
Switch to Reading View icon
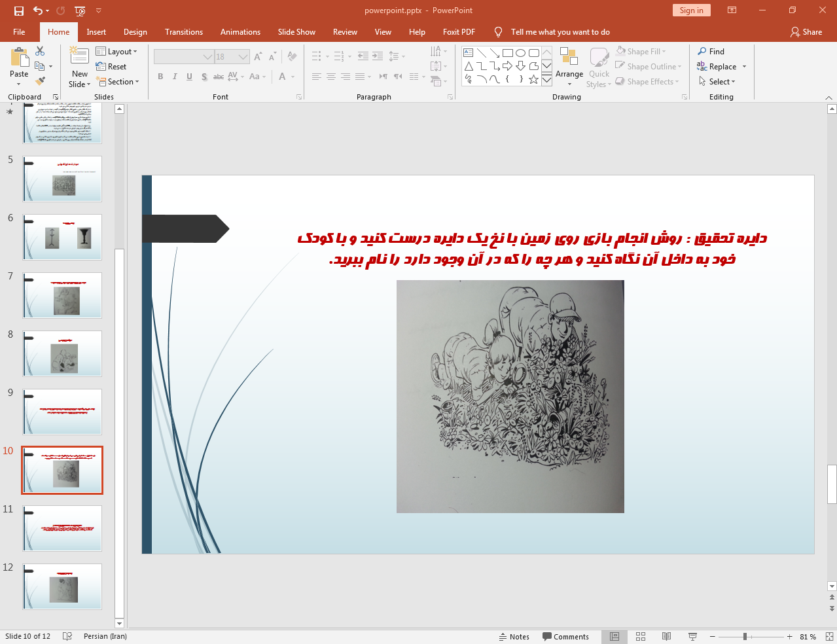pyautogui.click(x=666, y=637)
